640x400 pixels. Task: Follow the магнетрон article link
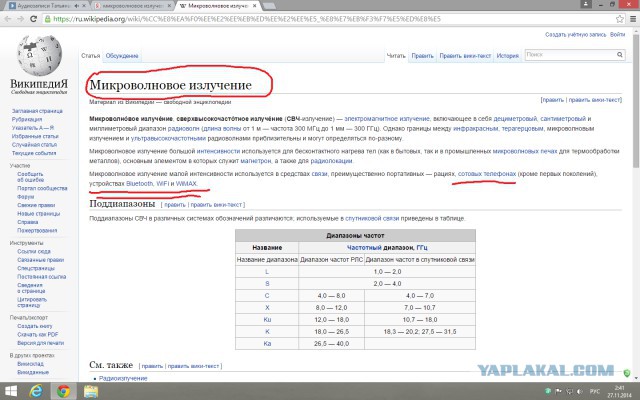tap(256, 161)
